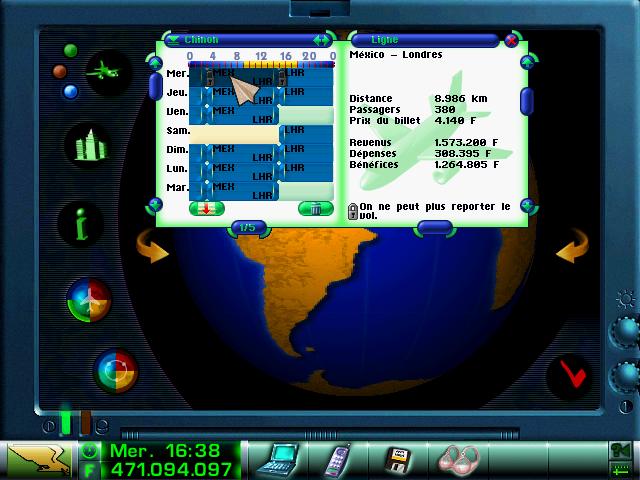Toggle the brown lever switch

coord(85,422)
